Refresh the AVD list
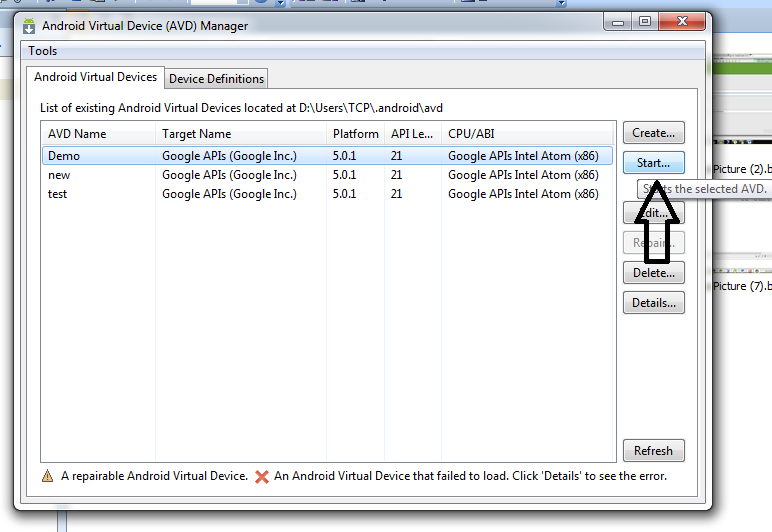 pos(653,451)
